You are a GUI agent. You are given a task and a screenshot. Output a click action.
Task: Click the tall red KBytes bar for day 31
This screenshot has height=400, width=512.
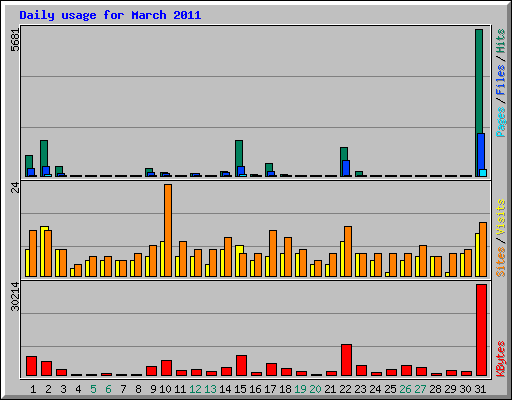[481, 330]
